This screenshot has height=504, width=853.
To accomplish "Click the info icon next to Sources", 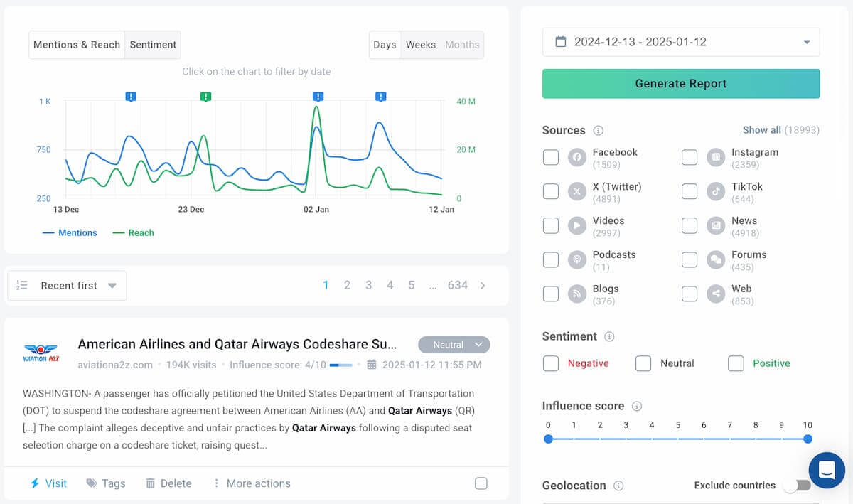I will pos(596,130).
